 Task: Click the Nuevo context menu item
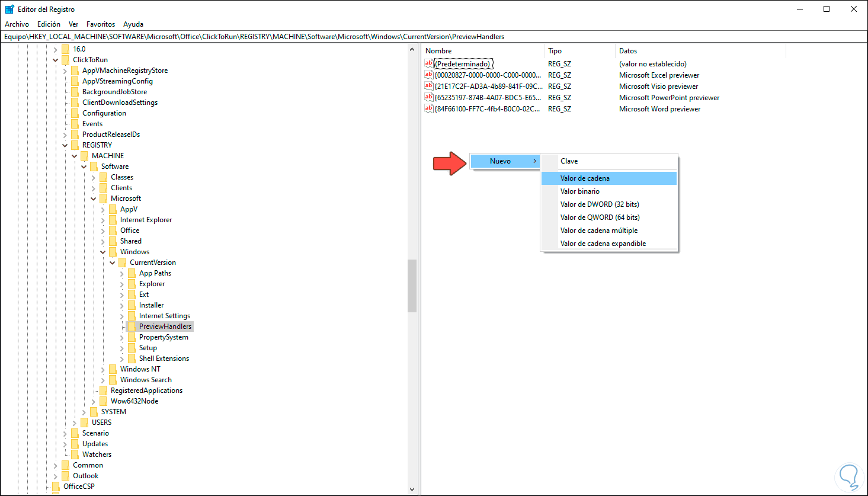(x=505, y=161)
